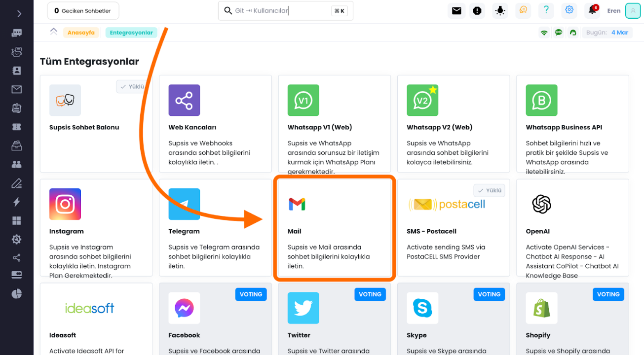This screenshot has height=355, width=644.
Task: Focus the Git Kullanıcılar search field
Action: click(x=286, y=11)
